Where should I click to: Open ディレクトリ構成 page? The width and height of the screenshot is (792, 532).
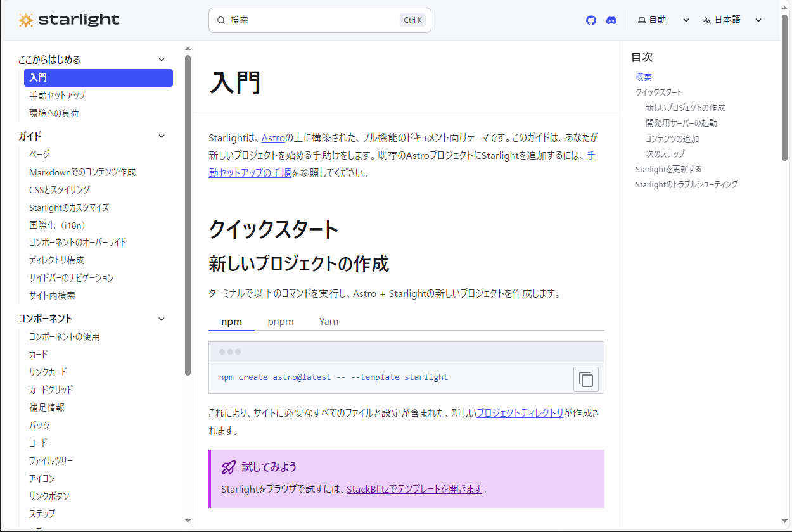[x=56, y=260]
